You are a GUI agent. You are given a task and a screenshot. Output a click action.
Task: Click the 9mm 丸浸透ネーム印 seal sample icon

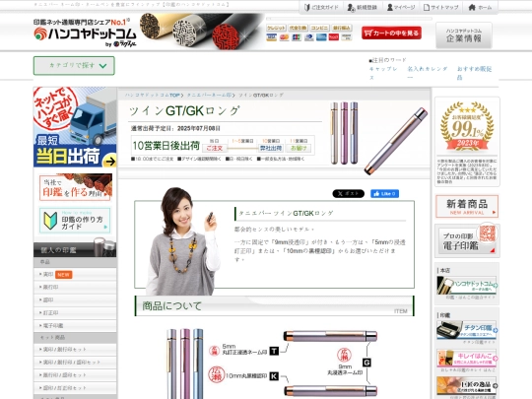pyautogui.click(x=344, y=356)
